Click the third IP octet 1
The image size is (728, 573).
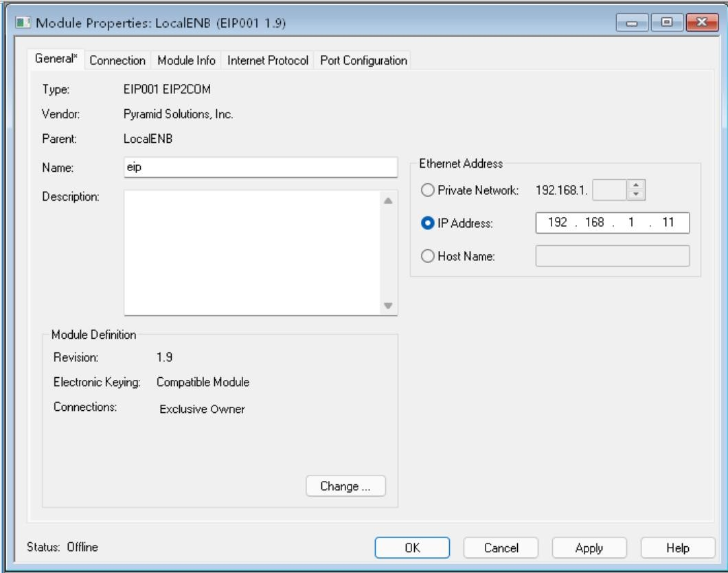(x=631, y=223)
